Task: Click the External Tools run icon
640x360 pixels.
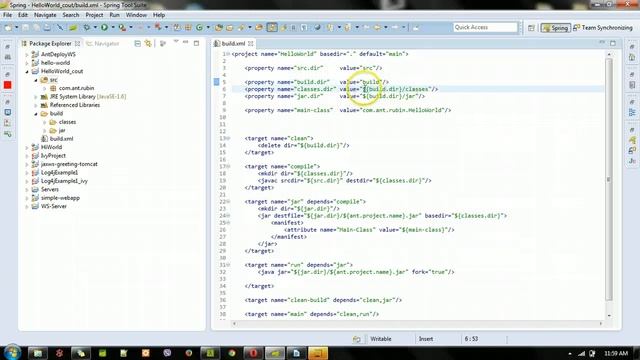Action: [x=122, y=27]
